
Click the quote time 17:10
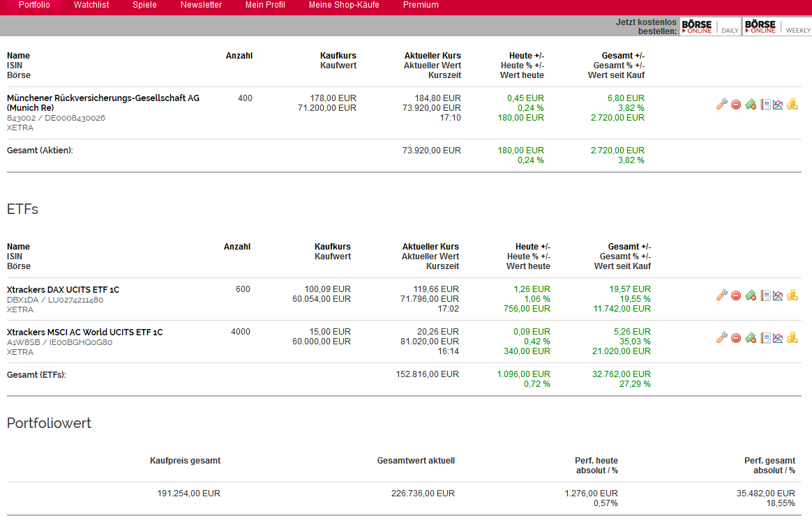(x=451, y=118)
